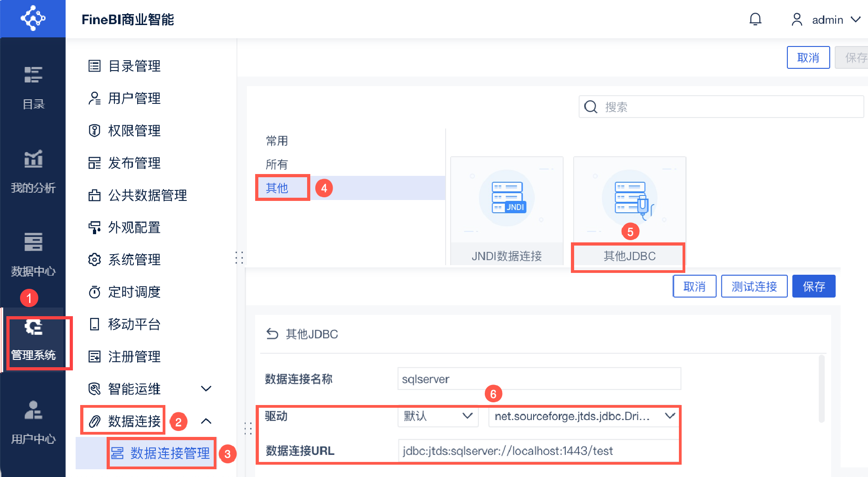Open the admin user dropdown
The height and width of the screenshot is (477, 868).
coord(826,20)
